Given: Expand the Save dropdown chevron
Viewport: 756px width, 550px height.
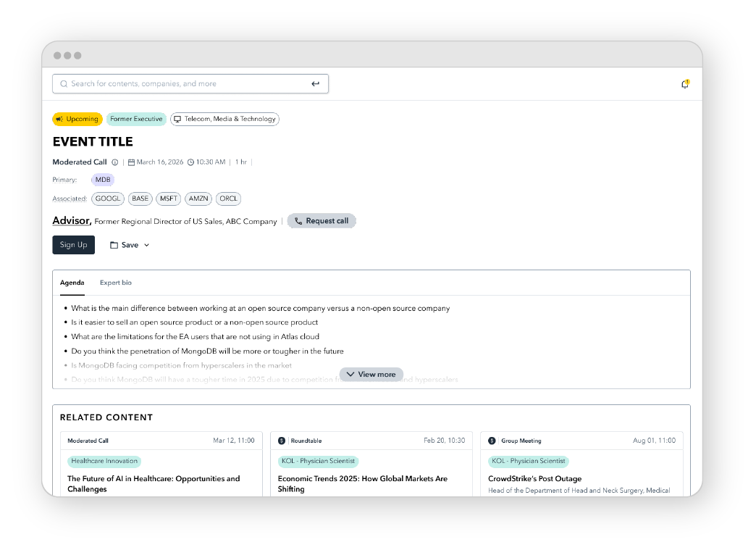Looking at the screenshot, I should click(x=146, y=245).
